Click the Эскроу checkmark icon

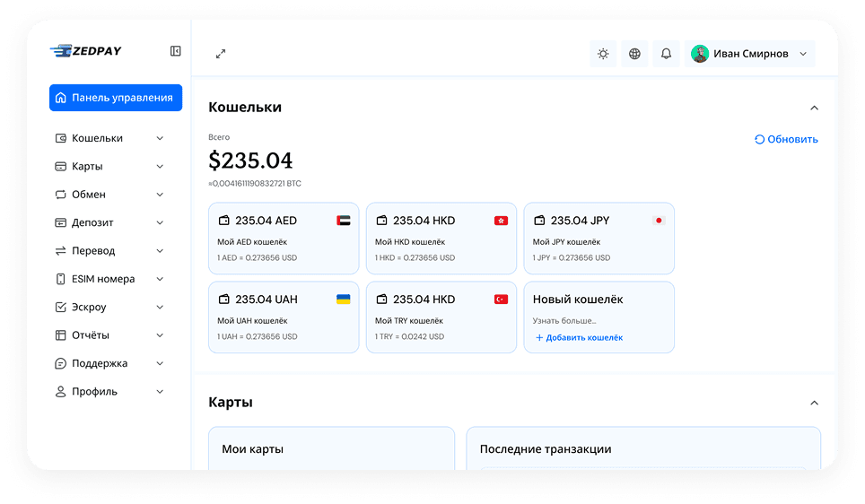point(61,307)
